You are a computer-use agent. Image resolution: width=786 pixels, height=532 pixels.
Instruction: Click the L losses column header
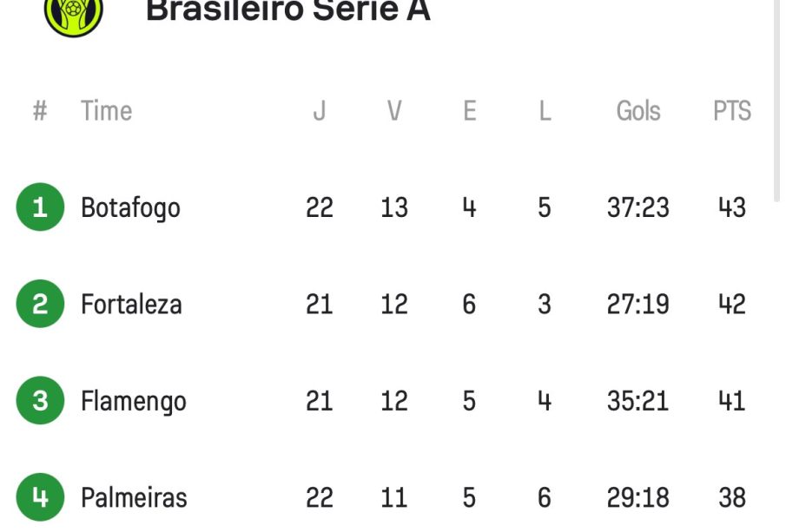pos(545,111)
